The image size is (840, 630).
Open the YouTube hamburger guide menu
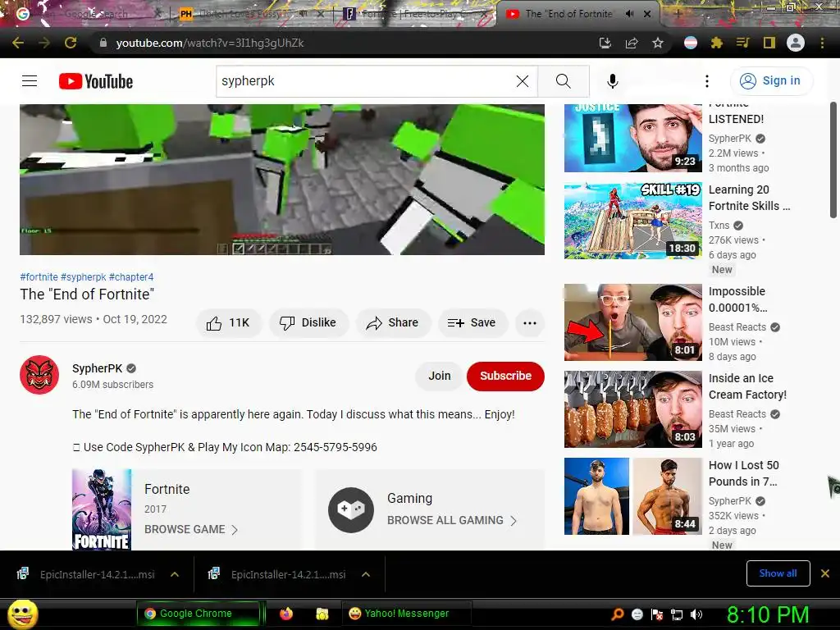click(x=30, y=81)
